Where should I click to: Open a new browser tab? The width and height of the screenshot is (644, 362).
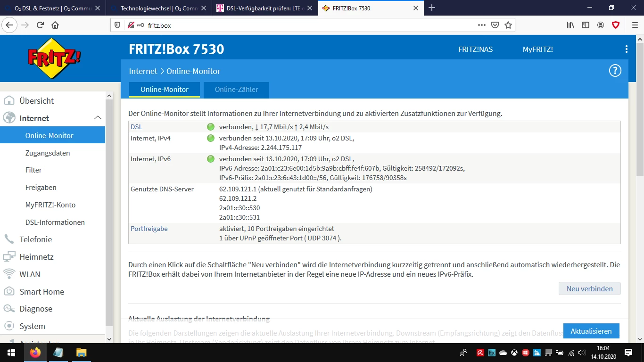[432, 8]
